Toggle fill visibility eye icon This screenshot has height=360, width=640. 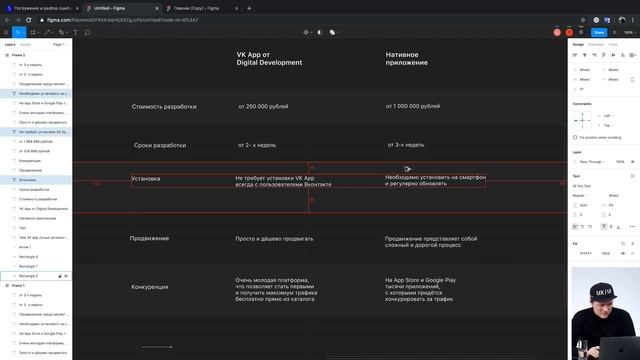623,253
